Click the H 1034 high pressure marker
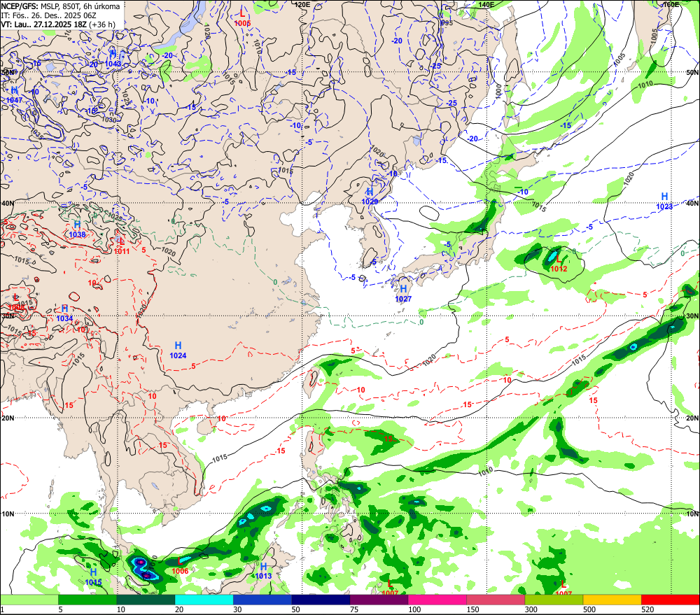Image resolution: width=700 pixels, height=615 pixels. point(64,313)
